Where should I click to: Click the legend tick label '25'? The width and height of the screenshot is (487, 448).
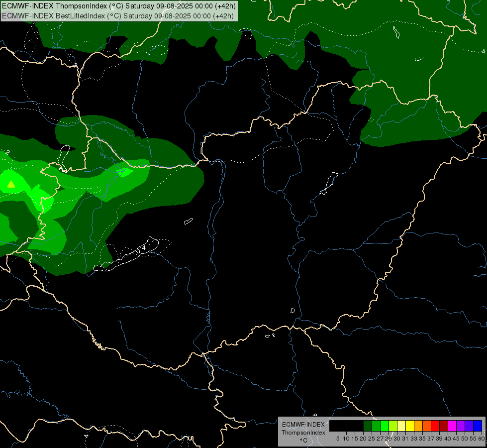coord(372,439)
